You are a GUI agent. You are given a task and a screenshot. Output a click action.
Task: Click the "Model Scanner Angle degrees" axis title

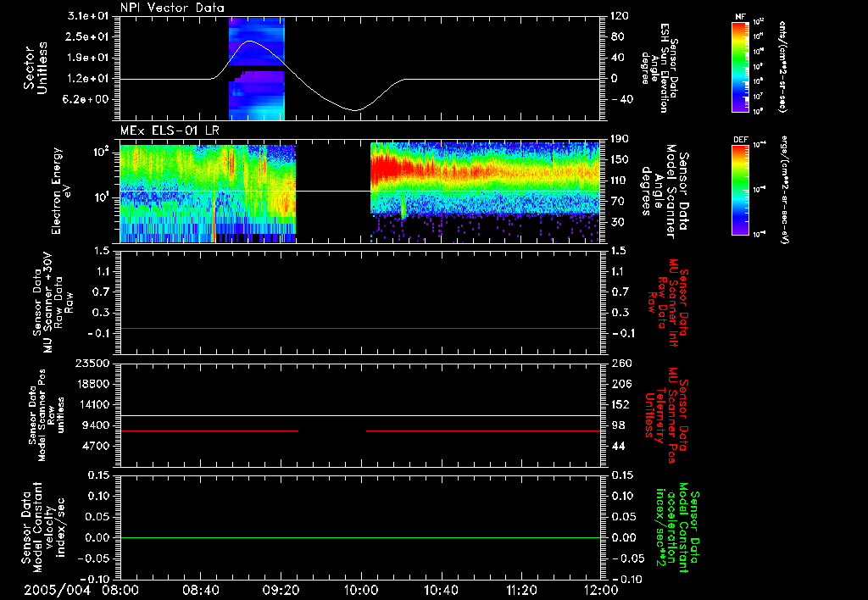[665, 191]
